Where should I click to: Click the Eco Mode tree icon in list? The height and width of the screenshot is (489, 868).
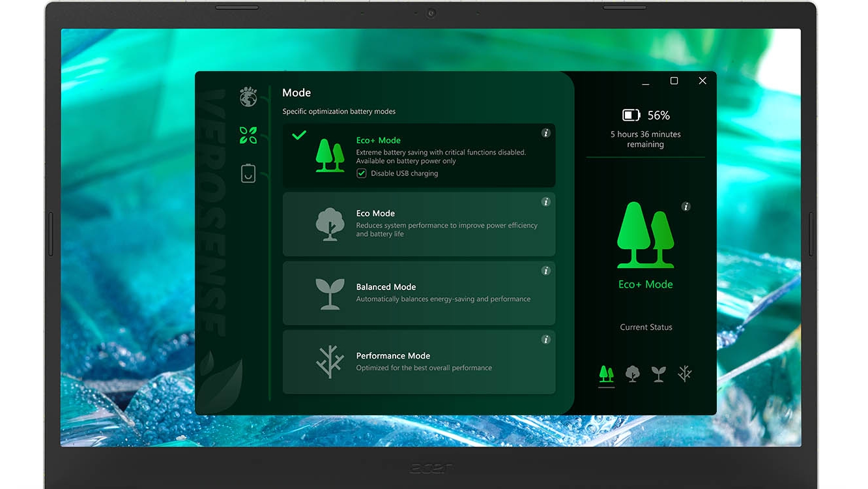coord(330,224)
